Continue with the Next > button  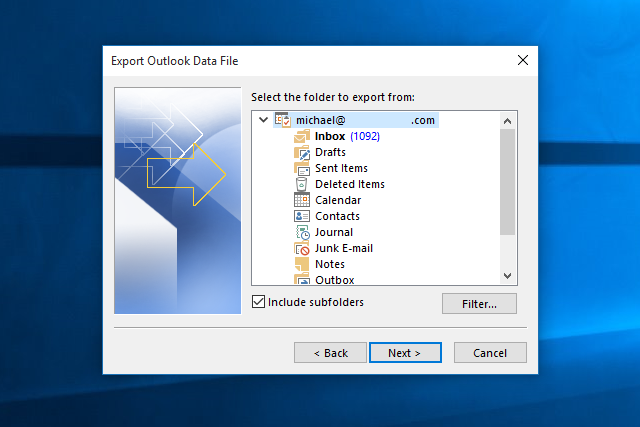[x=405, y=352]
